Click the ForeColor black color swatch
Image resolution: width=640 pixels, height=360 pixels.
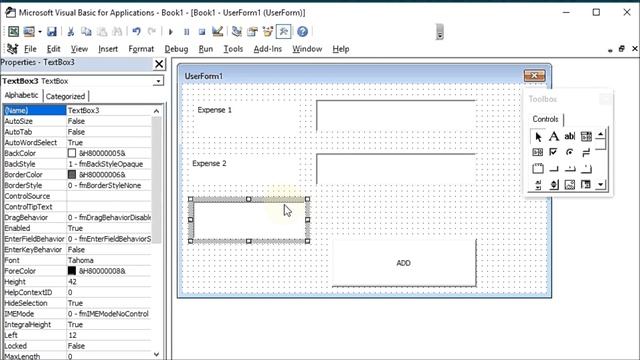[72, 271]
